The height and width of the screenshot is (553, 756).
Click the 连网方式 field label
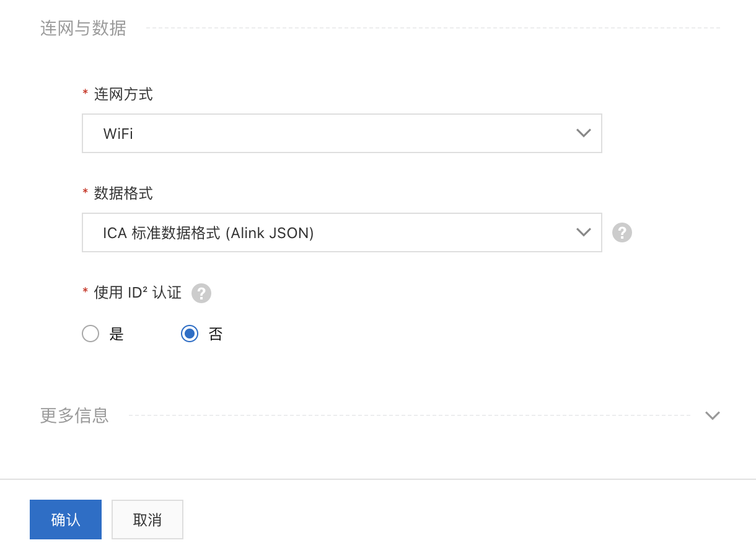(x=123, y=94)
